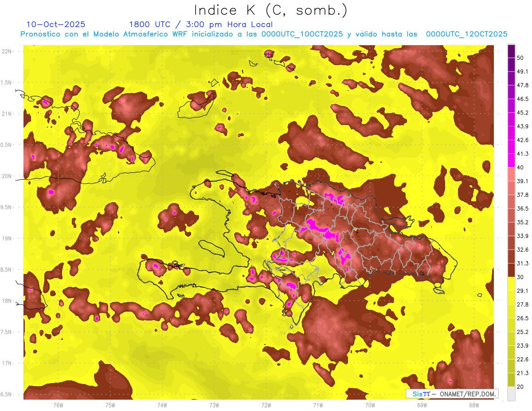Click the '1800 UTC / 3:00 pm Hora Local' text
This screenshot has height=411, width=532.
coord(201,24)
